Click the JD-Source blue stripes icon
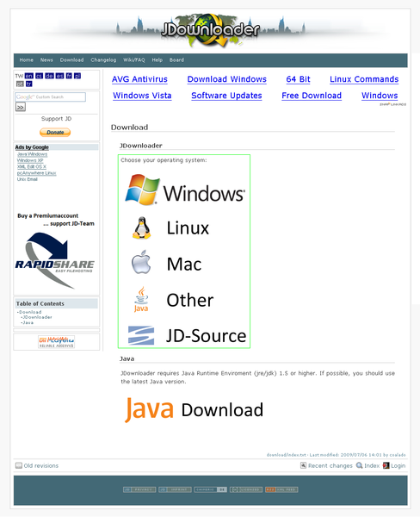Image resolution: width=420 pixels, height=517 pixels. tap(141, 335)
